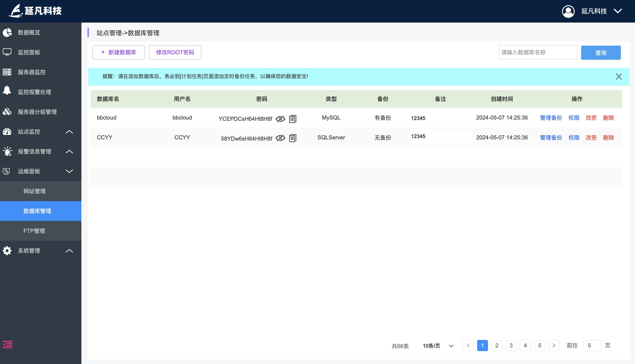Expand the 站点监控 sidebar section
The width and height of the screenshot is (635, 364).
coord(69,132)
